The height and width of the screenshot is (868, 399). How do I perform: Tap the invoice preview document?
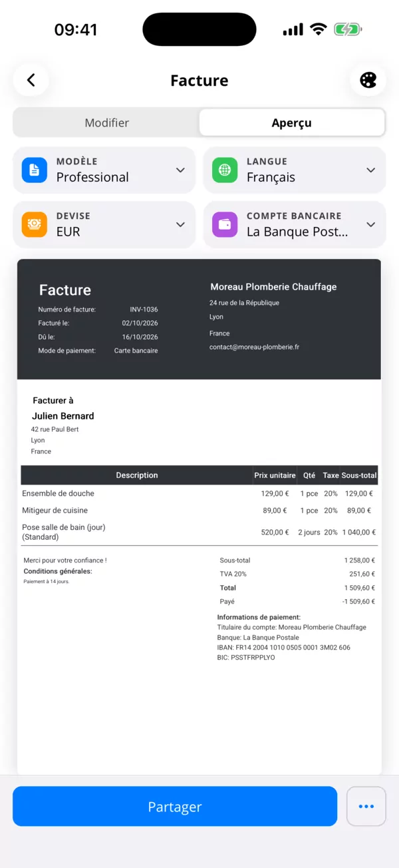click(199, 517)
